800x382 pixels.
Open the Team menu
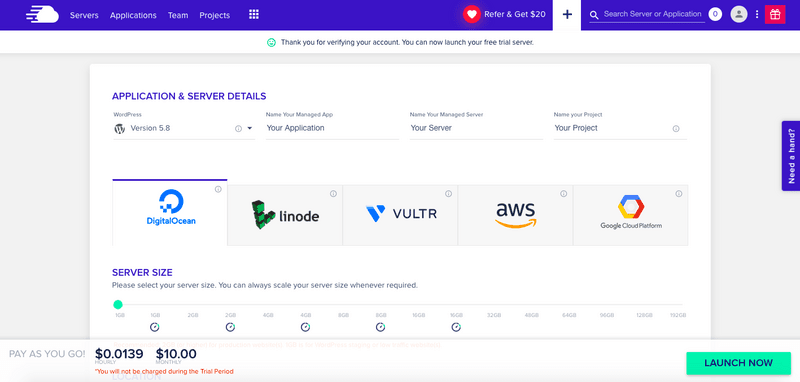click(x=178, y=15)
